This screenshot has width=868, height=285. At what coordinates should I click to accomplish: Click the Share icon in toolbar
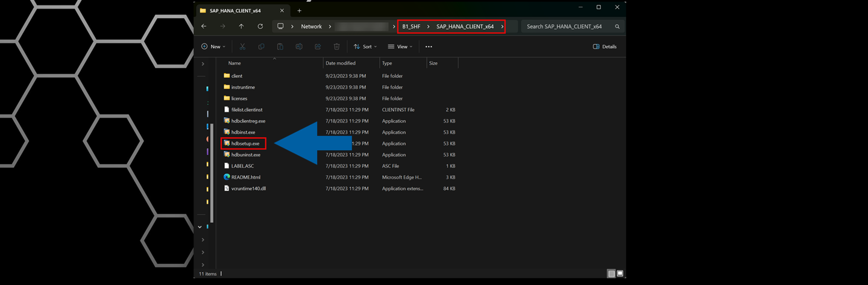pos(318,46)
